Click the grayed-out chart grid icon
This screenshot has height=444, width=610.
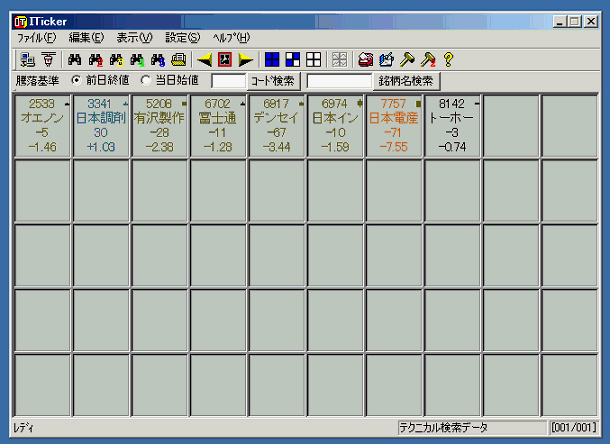click(340, 60)
